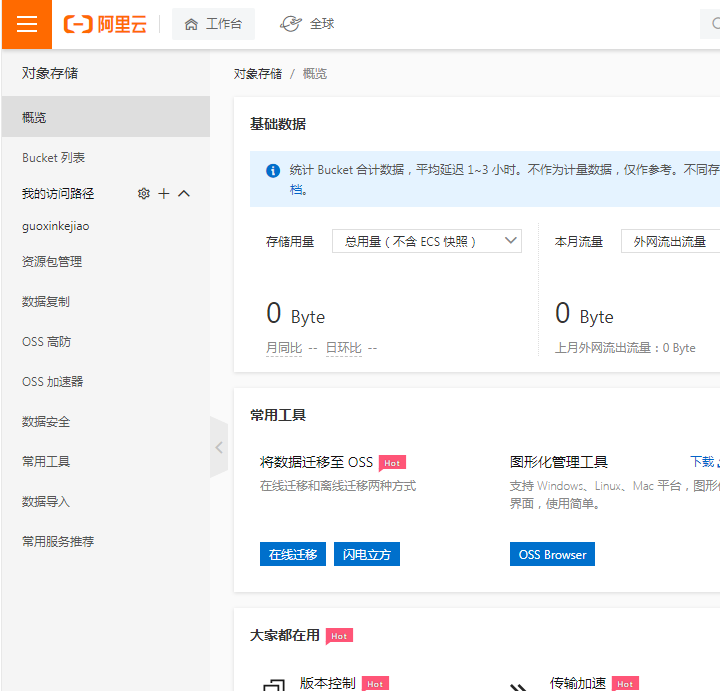Screen dimensions: 720x691
Task: Open the 全球 region selector
Action: point(307,24)
